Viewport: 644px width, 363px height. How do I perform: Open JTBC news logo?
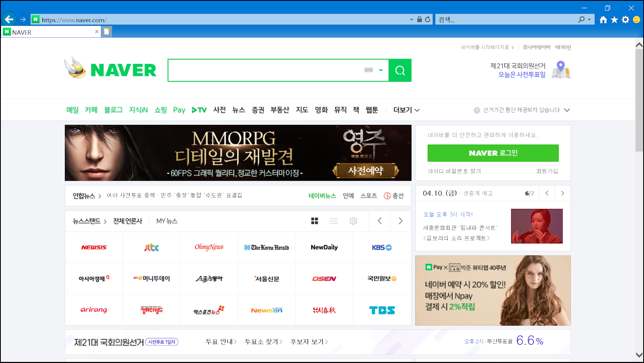(151, 247)
